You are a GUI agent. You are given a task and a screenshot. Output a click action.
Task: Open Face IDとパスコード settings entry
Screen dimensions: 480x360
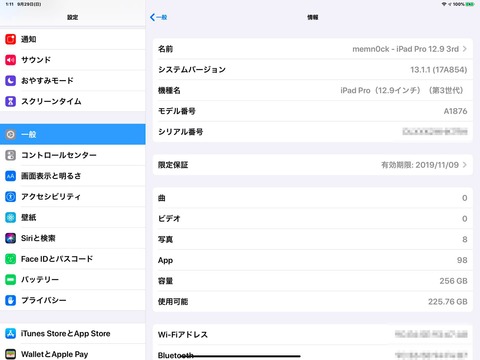click(73, 259)
